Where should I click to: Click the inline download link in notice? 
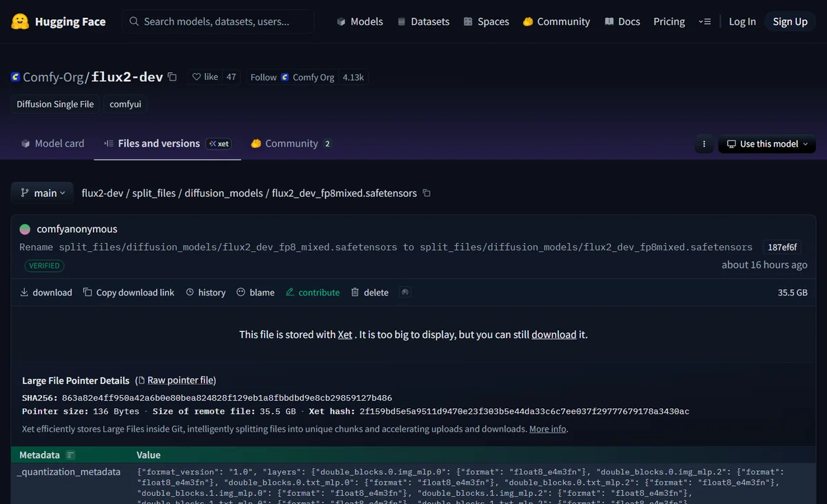coord(553,335)
